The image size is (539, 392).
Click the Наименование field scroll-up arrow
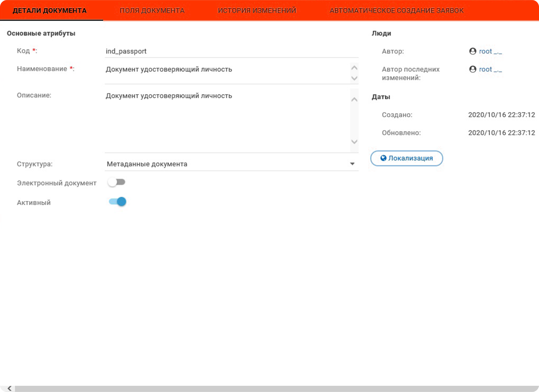pos(354,68)
